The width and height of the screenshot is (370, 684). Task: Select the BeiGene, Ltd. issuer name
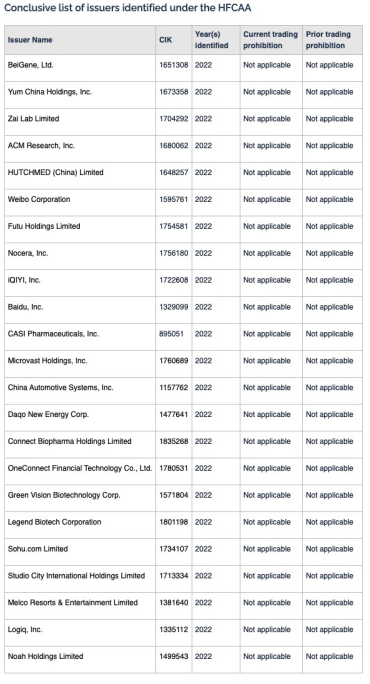(x=31, y=65)
